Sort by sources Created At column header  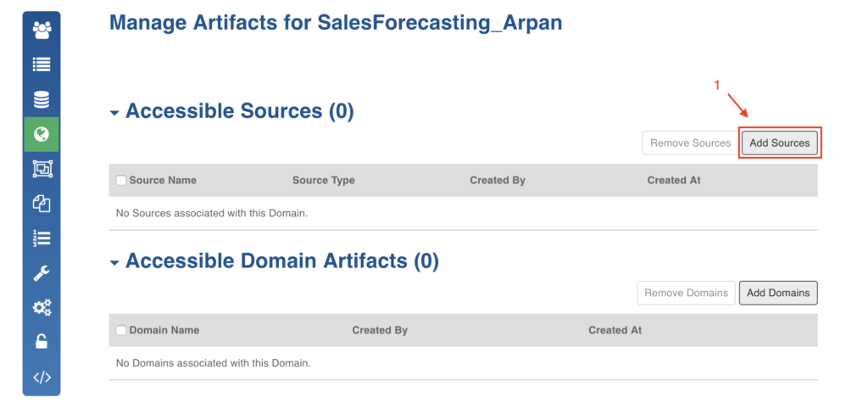(x=674, y=180)
